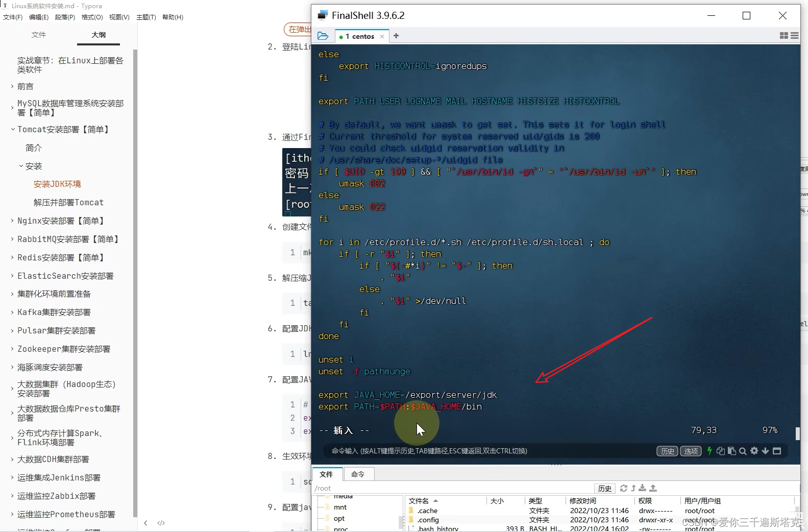Switch to the 文件 tab in the Typora sidebar
This screenshot has height=532, width=808.
(38, 35)
